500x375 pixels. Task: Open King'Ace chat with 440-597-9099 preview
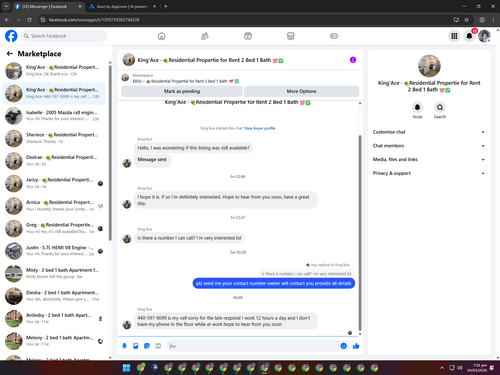point(54,93)
